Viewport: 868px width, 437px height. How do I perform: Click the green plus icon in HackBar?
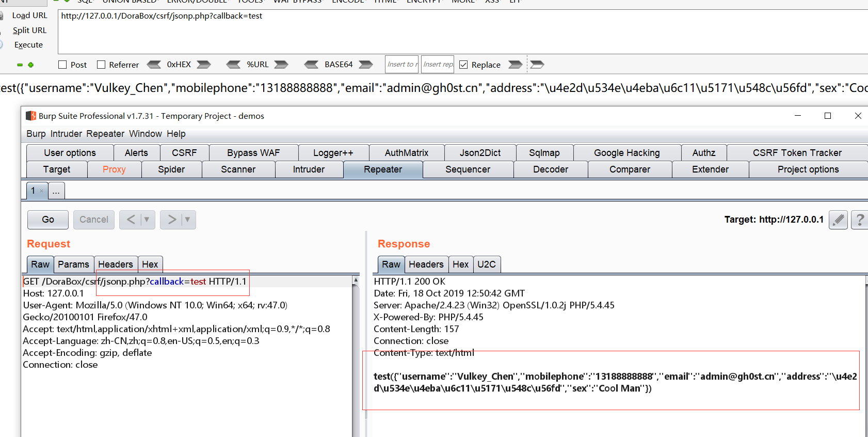tap(31, 65)
